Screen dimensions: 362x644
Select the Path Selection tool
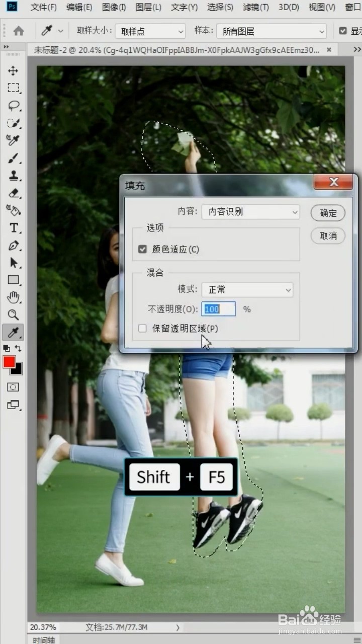click(13, 263)
